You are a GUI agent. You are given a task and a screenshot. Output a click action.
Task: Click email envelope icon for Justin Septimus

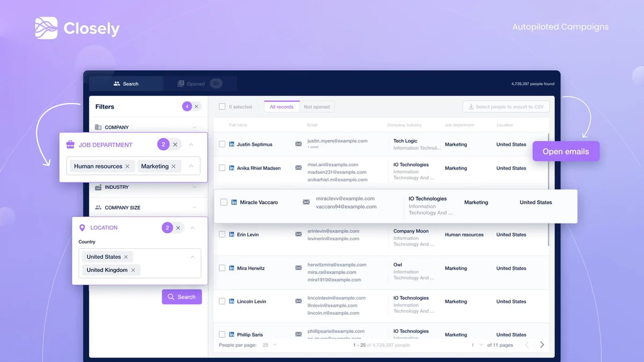[x=298, y=144]
